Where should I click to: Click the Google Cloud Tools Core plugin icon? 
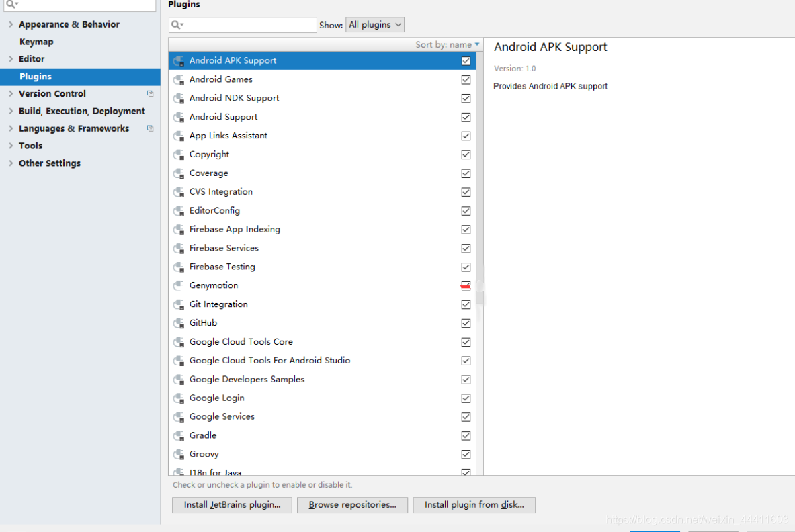coord(179,342)
